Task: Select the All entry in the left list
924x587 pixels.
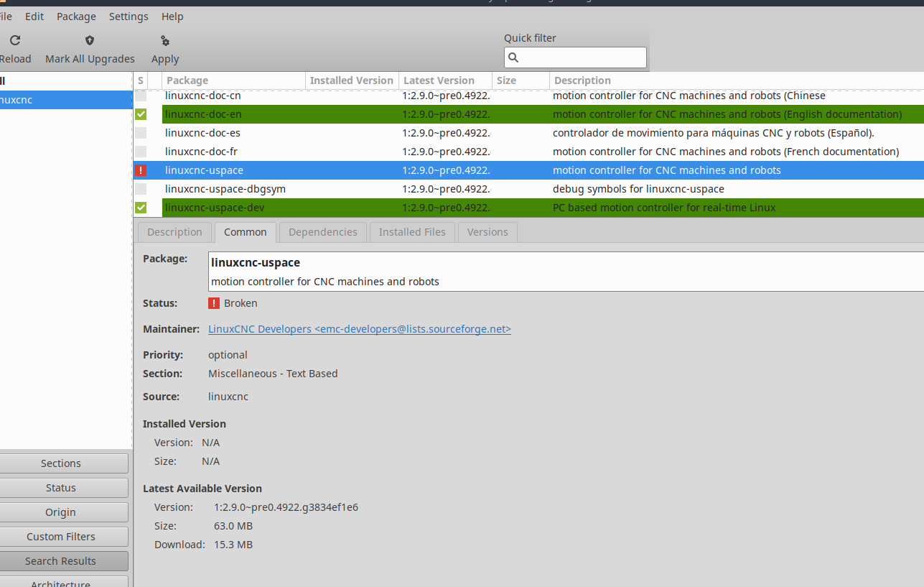Action: pyautogui.click(x=66, y=81)
